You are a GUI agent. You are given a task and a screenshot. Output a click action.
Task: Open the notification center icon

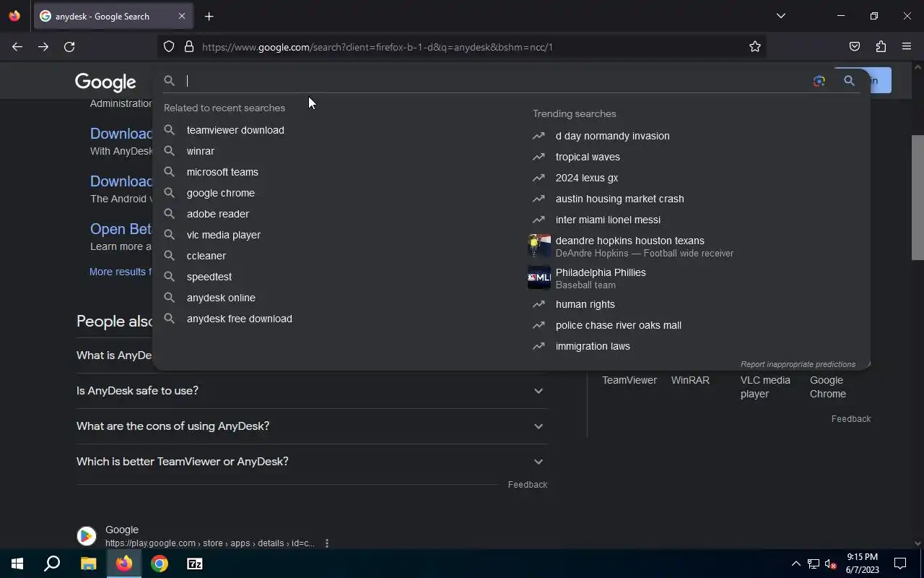900,564
